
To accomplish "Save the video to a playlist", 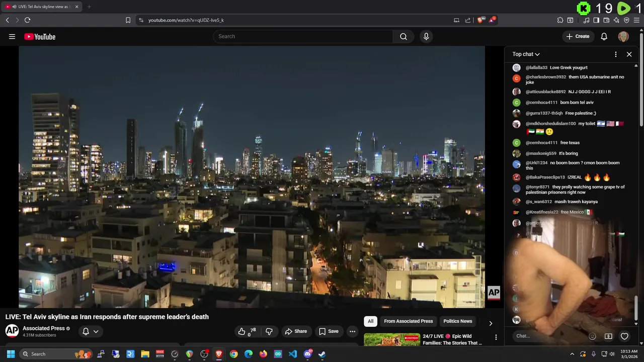I will [329, 331].
